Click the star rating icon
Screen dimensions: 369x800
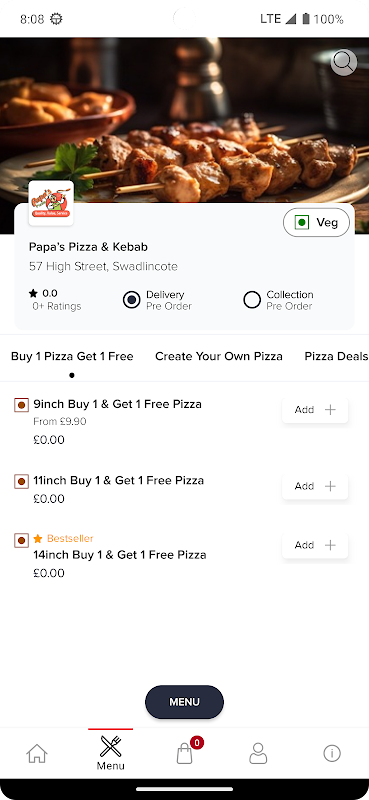click(x=33, y=293)
